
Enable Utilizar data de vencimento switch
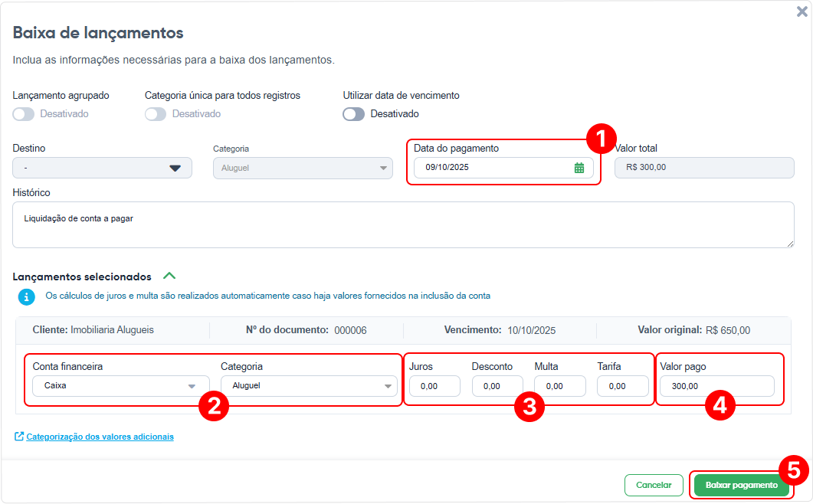353,114
